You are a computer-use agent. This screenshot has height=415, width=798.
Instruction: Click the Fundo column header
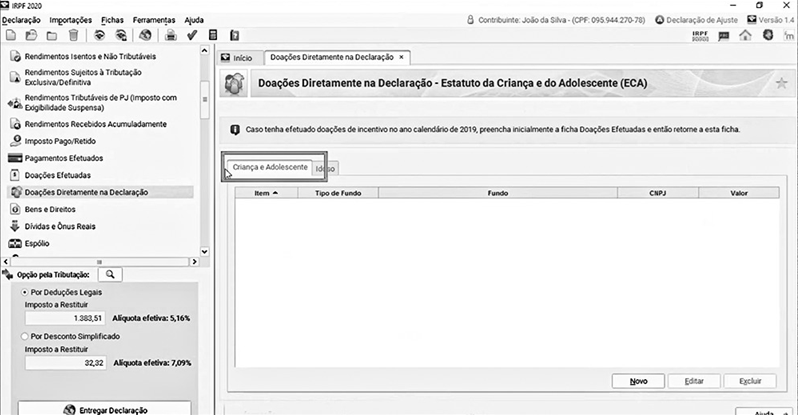coord(498,193)
